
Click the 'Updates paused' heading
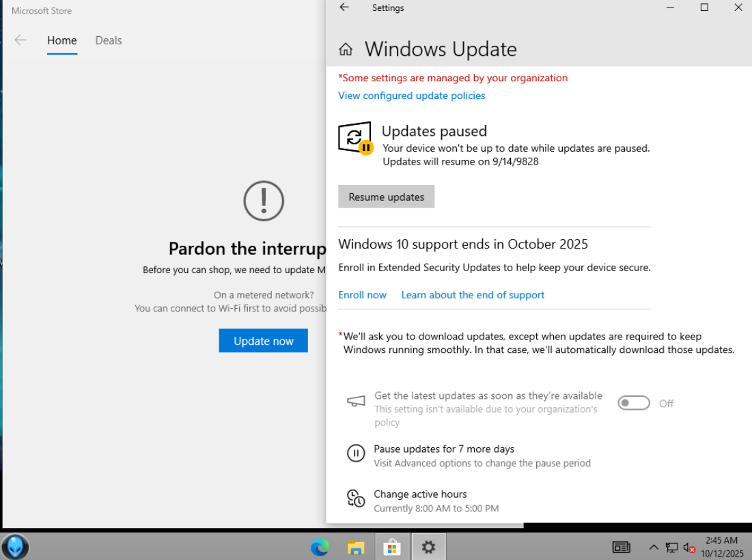[434, 131]
